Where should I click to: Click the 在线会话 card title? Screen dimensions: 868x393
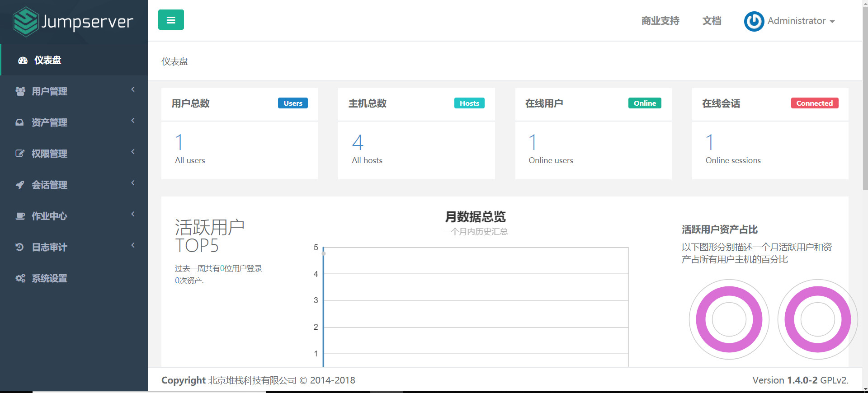pos(721,103)
